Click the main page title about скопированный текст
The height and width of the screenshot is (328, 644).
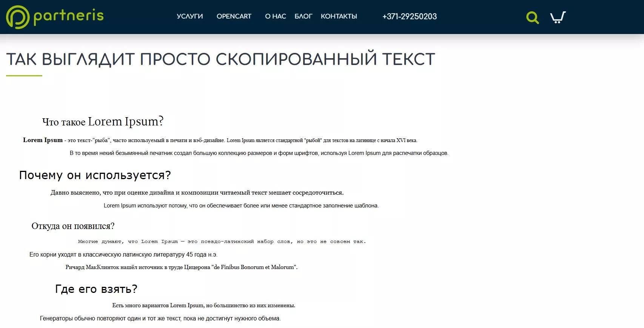pyautogui.click(x=220, y=59)
